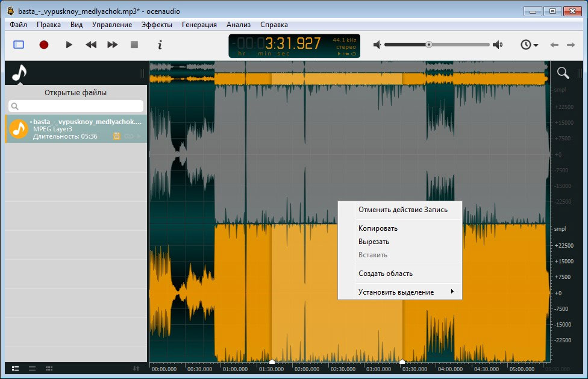Switch to compact lines list view

(33, 369)
